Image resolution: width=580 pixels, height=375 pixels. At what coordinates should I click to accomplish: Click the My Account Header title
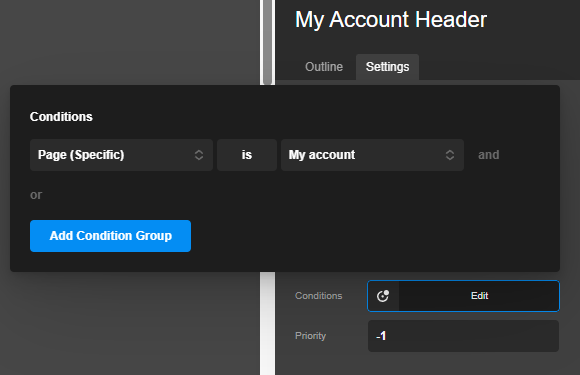tap(391, 20)
